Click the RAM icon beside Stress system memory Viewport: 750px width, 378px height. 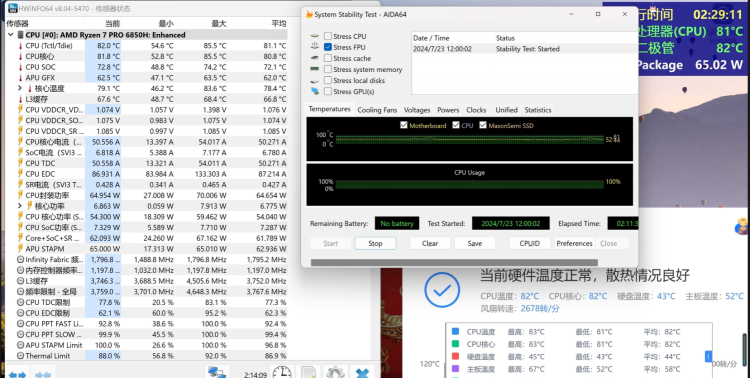[315, 69]
